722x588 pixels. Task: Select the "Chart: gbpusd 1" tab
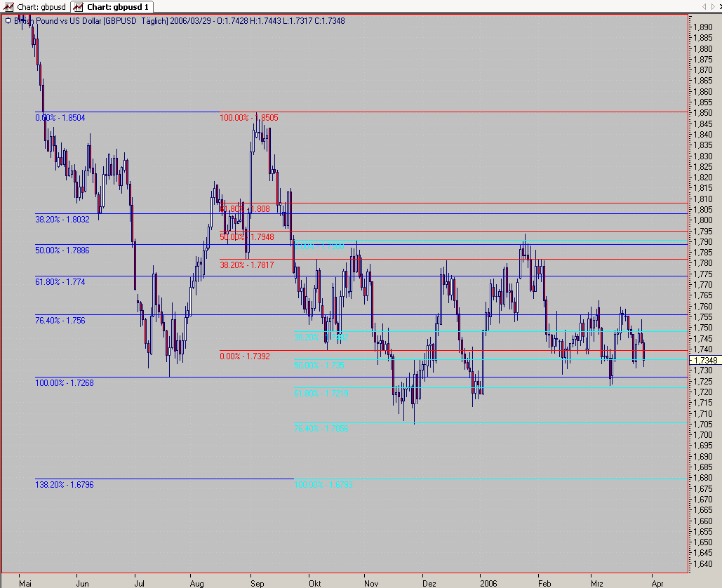tap(112, 7)
